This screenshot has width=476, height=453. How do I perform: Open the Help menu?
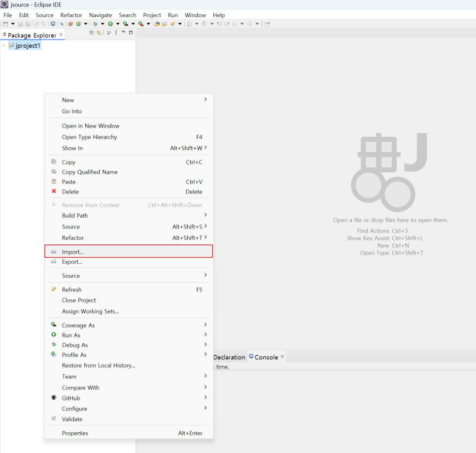219,15
